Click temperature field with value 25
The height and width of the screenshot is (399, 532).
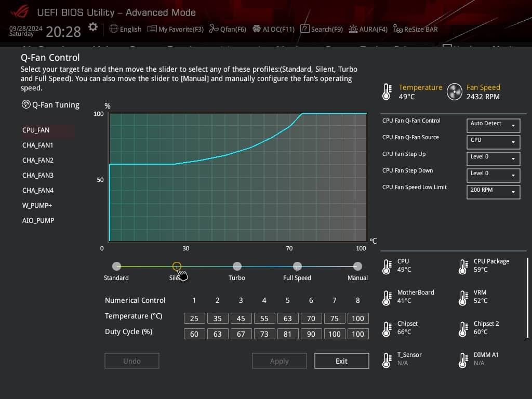pyautogui.click(x=194, y=318)
